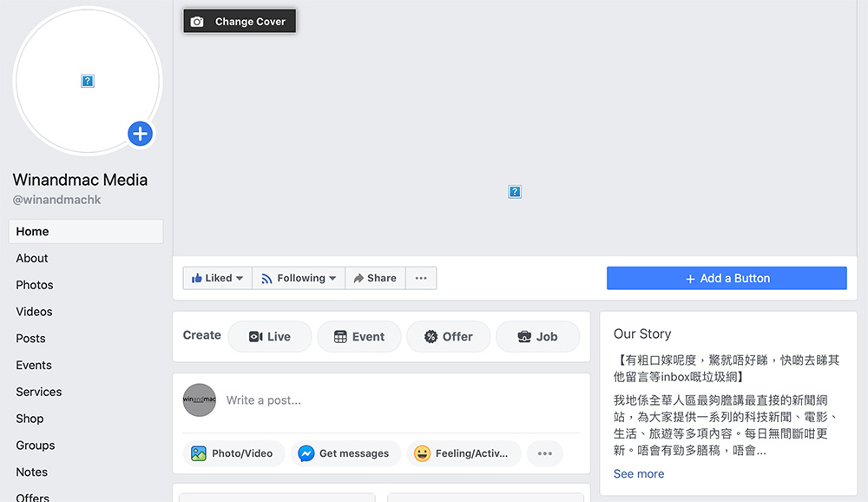The height and width of the screenshot is (502, 868).
Task: Click the Change Cover camera button
Action: point(240,22)
